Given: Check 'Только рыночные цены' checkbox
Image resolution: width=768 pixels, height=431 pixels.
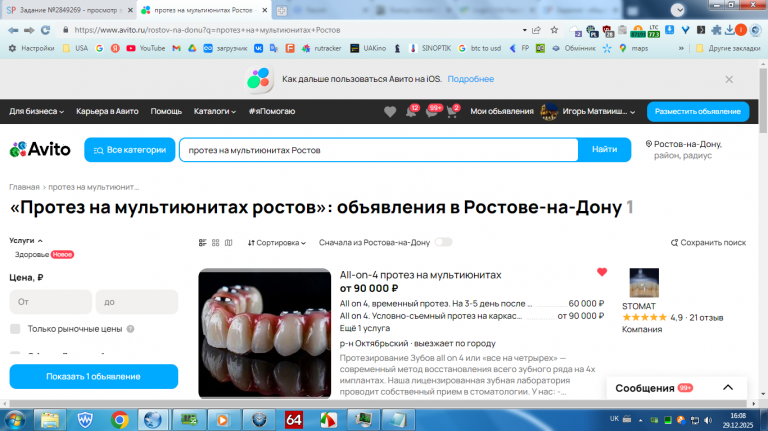Looking at the screenshot, I should [15, 329].
